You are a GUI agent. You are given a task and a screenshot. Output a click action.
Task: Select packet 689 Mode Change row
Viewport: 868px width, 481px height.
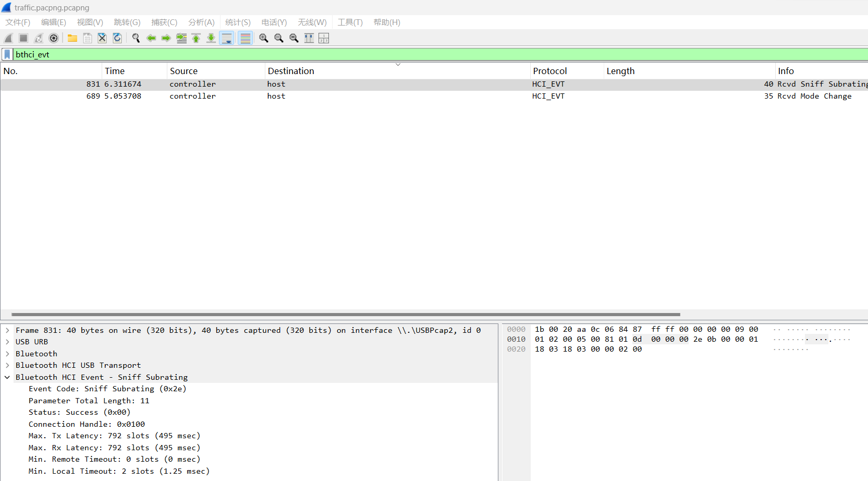point(434,96)
